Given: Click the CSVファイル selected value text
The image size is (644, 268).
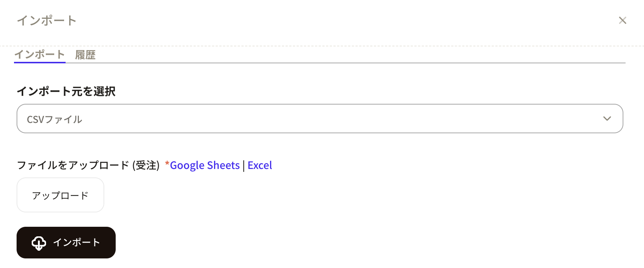Looking at the screenshot, I should pyautogui.click(x=55, y=119).
